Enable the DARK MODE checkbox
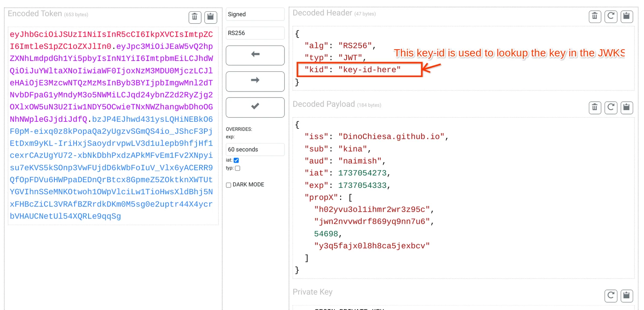644x310 pixels. coord(229,185)
